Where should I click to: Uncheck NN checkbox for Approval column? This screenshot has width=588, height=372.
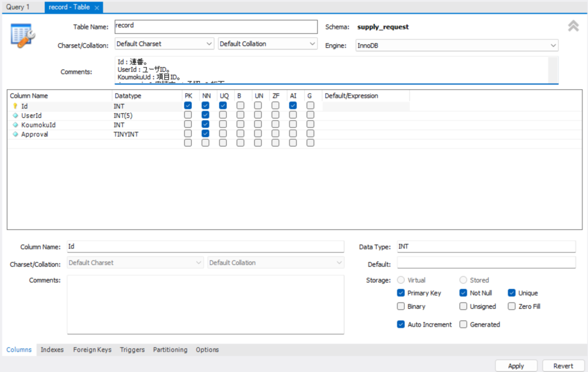pyautogui.click(x=205, y=133)
